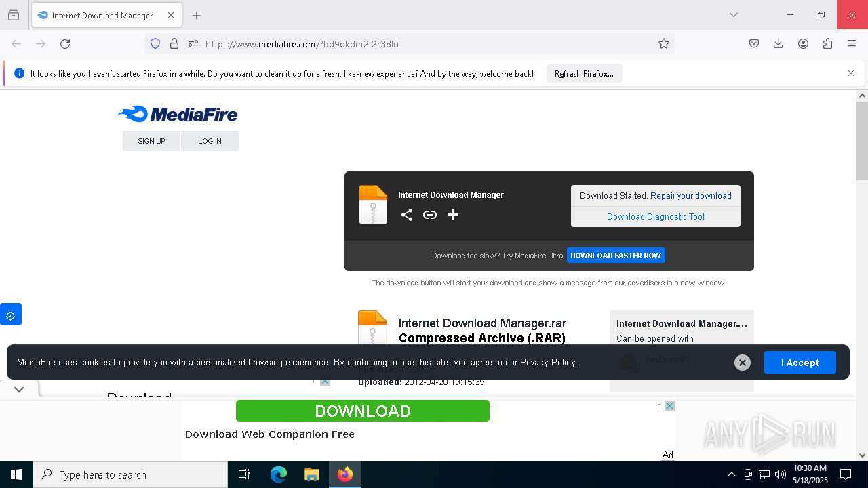Open the volume control in the tray

pyautogui.click(x=781, y=474)
